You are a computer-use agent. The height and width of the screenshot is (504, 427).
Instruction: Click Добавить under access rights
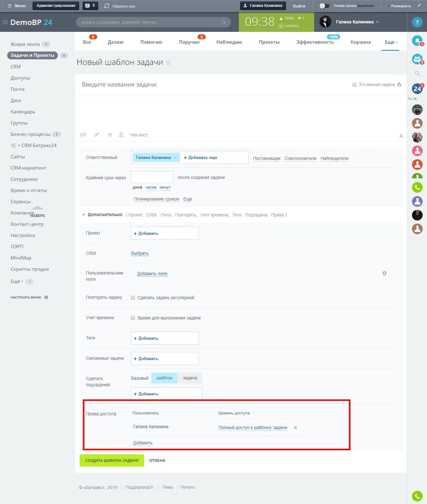click(143, 443)
